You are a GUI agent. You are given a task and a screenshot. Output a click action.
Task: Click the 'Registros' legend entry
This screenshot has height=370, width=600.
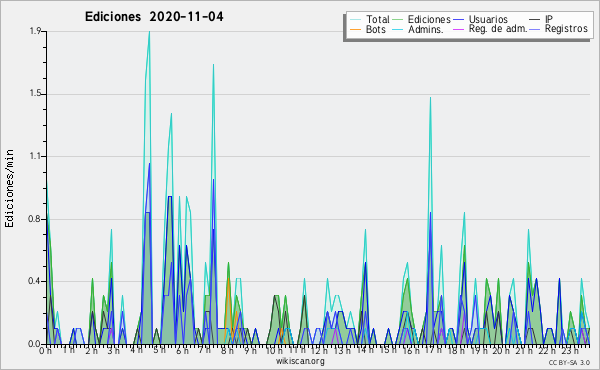point(566,29)
